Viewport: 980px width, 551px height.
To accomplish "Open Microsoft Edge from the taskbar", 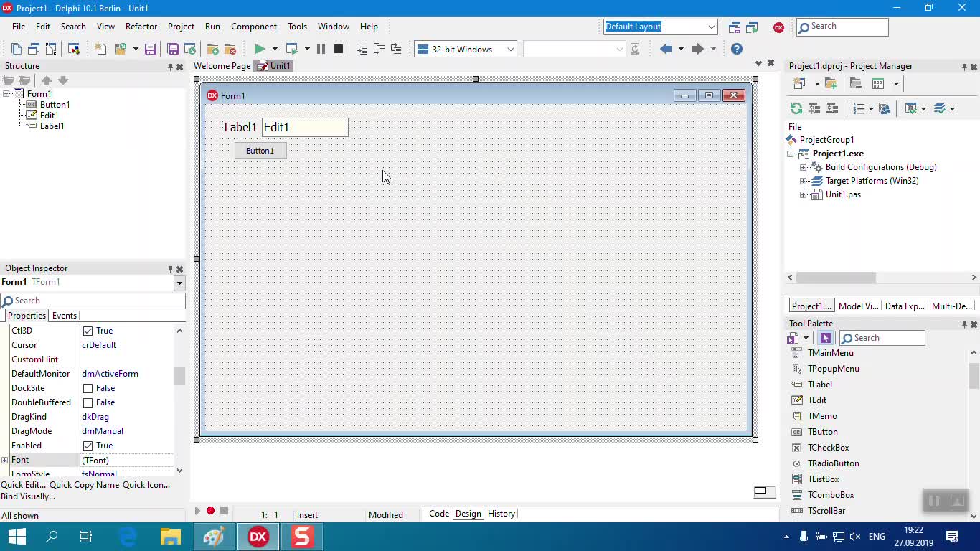I will click(128, 537).
